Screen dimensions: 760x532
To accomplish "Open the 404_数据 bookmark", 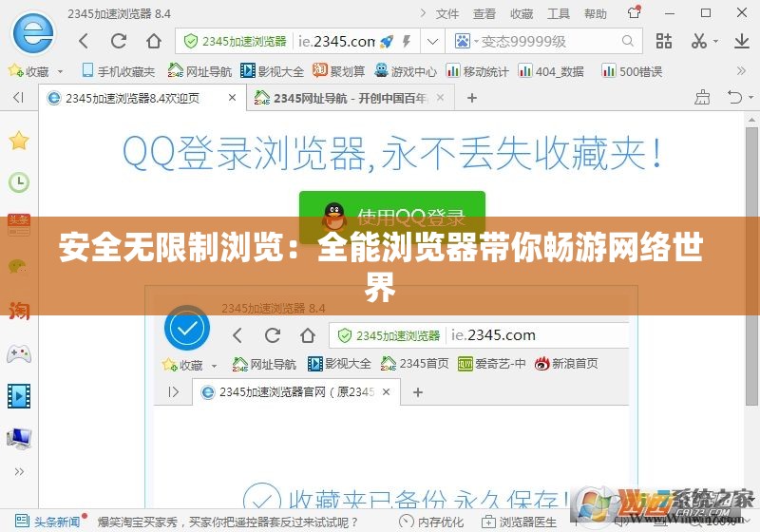I will (x=551, y=71).
